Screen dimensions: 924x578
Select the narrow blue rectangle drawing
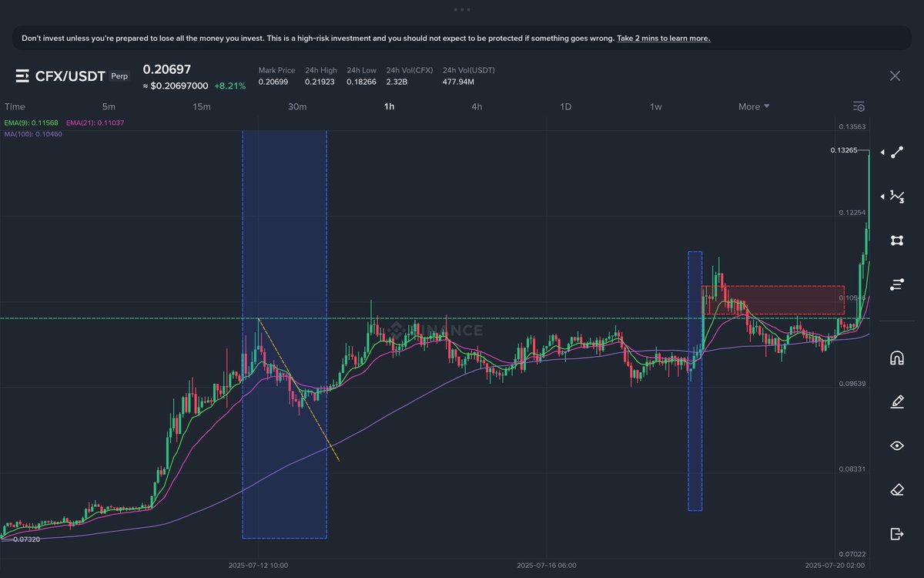tap(695, 381)
